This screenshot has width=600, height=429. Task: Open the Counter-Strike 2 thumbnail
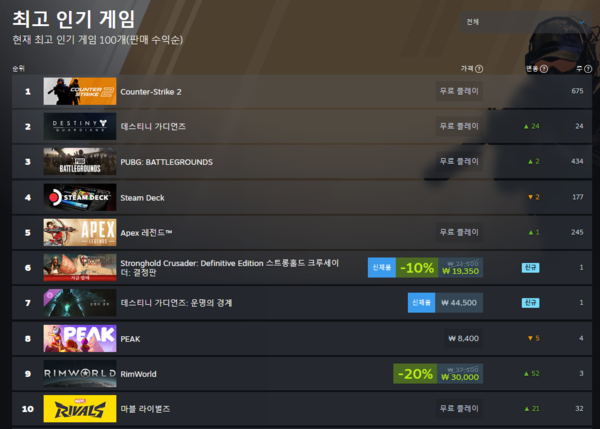coord(80,91)
